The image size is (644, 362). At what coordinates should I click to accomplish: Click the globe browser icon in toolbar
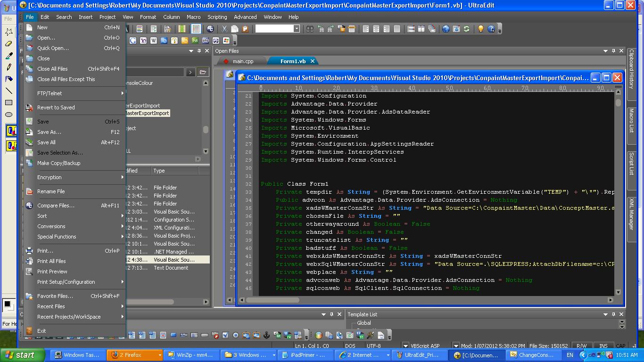[446, 29]
